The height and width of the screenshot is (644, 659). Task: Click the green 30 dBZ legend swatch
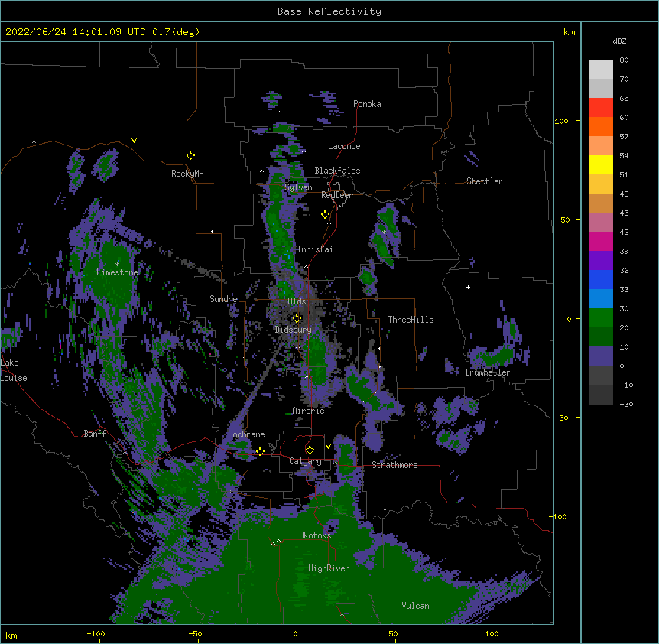601,318
